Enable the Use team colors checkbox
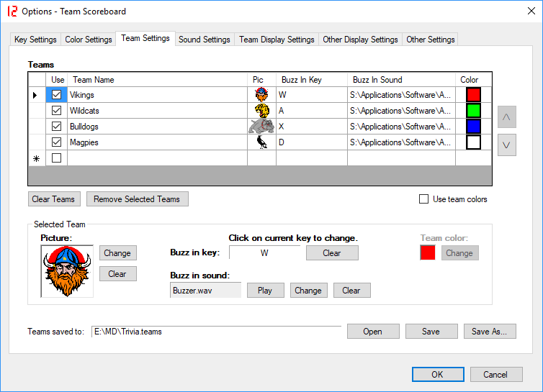Screen dimensions: 543x392 (424, 199)
